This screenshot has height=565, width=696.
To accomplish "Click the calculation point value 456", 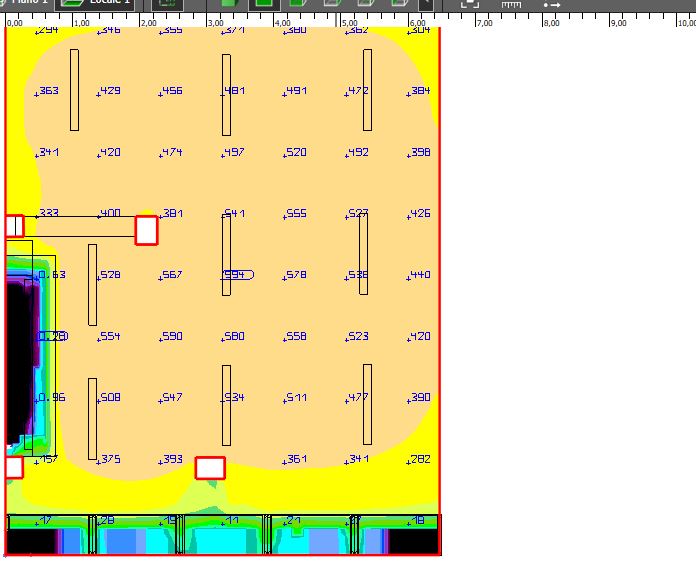I will [172, 91].
